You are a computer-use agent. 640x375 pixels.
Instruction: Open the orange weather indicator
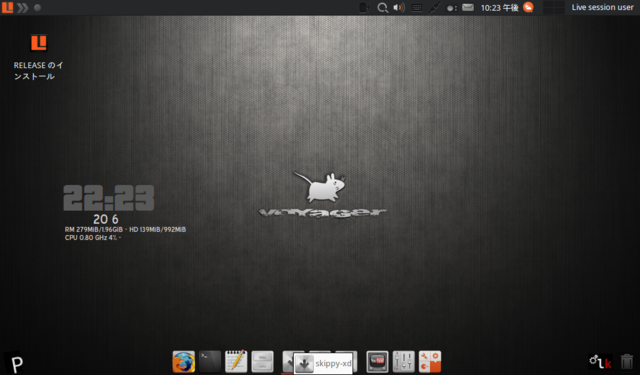[x=528, y=7]
